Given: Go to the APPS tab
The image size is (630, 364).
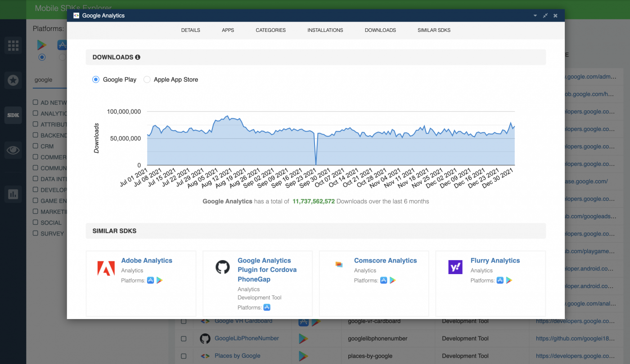Looking at the screenshot, I should click(x=228, y=30).
